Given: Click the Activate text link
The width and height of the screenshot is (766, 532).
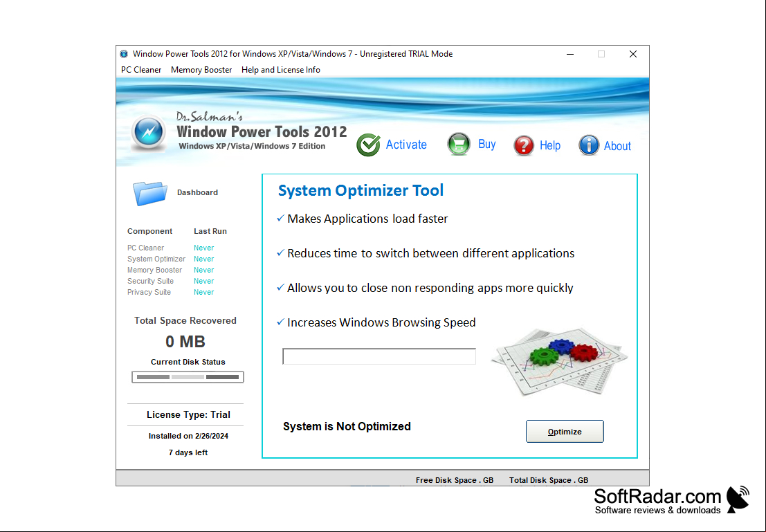Looking at the screenshot, I should tap(406, 145).
